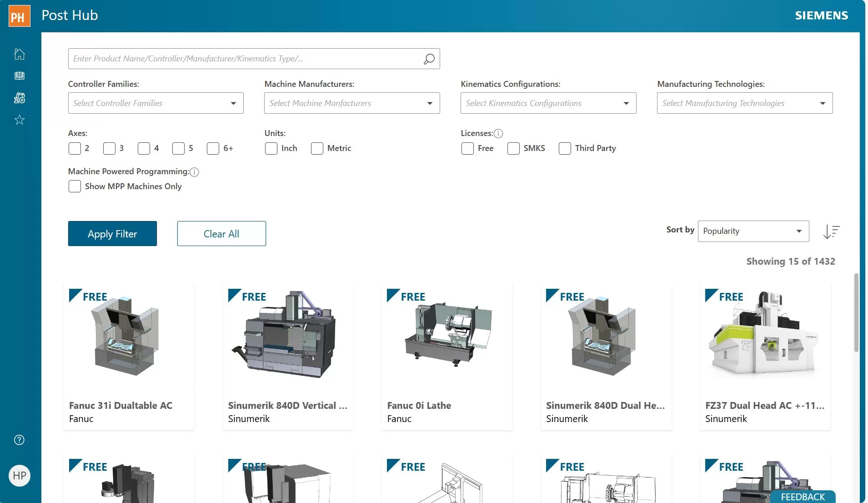Enable the Inch units checkbox
868x503 pixels.
(x=271, y=148)
